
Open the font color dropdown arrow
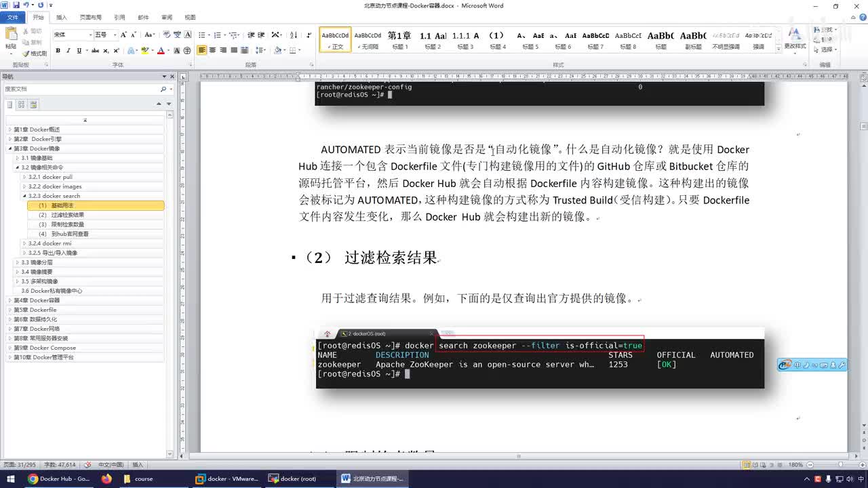167,51
